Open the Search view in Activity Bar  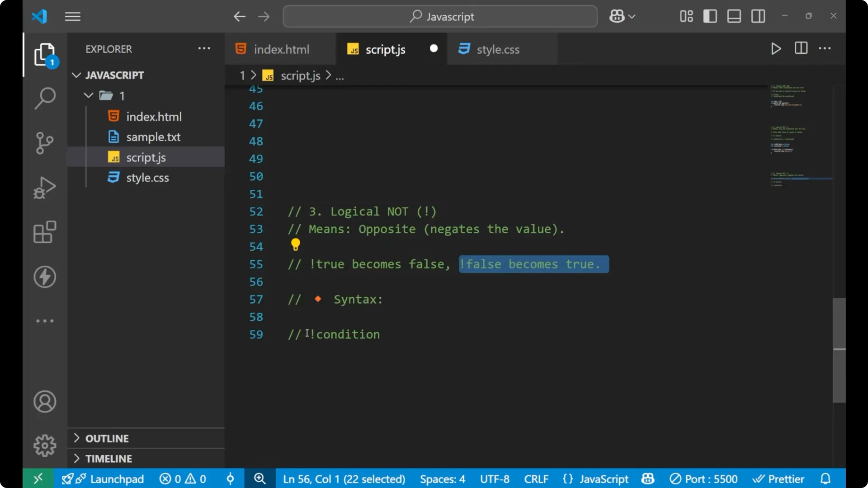click(x=44, y=98)
